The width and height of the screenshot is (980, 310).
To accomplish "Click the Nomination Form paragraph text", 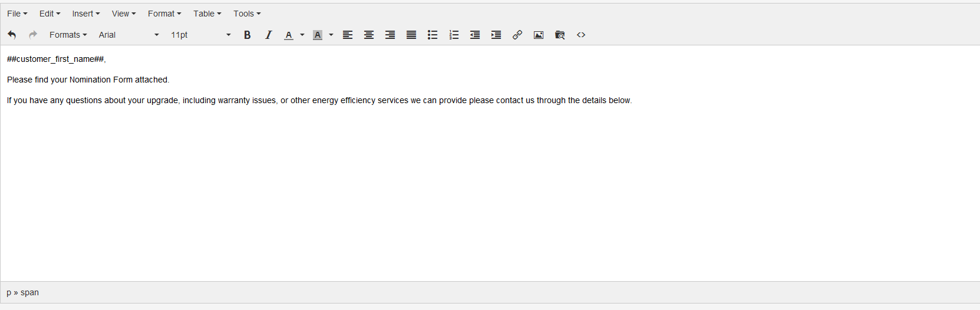I will pos(88,80).
